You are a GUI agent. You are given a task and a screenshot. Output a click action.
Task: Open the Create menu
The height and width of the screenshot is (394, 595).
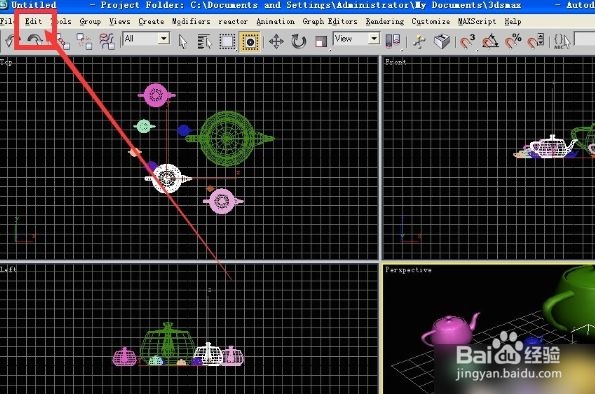[151, 22]
